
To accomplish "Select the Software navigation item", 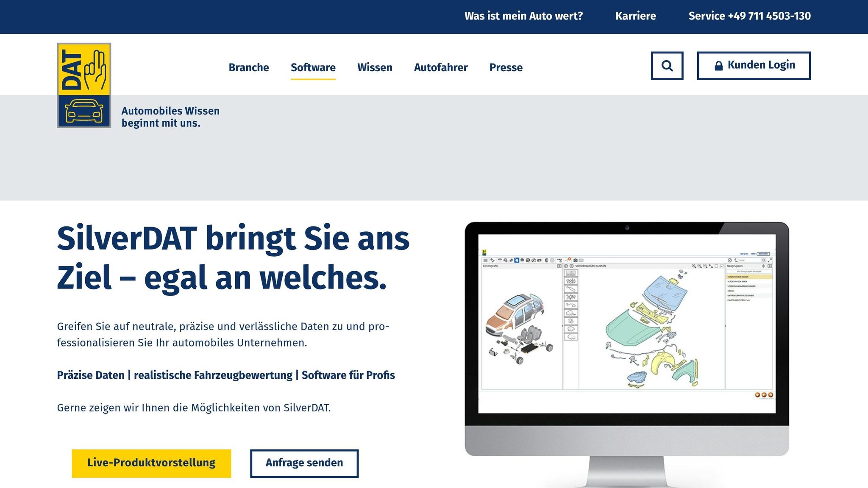I will pos(313,67).
